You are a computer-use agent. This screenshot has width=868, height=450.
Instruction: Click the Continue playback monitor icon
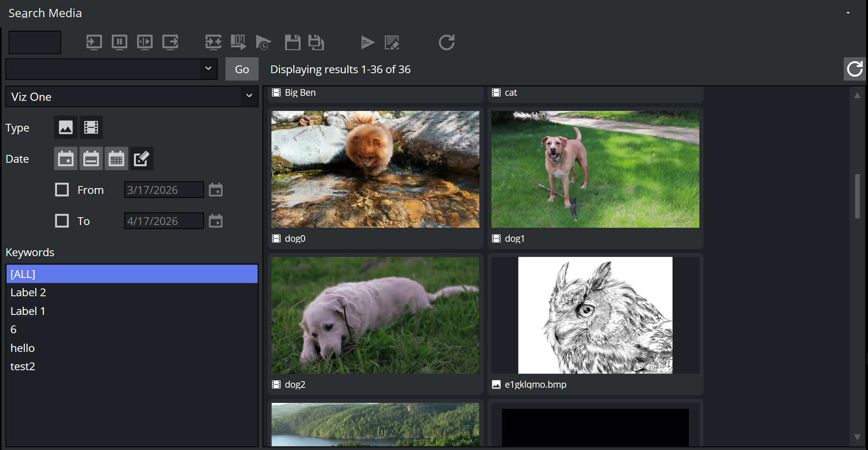point(144,42)
